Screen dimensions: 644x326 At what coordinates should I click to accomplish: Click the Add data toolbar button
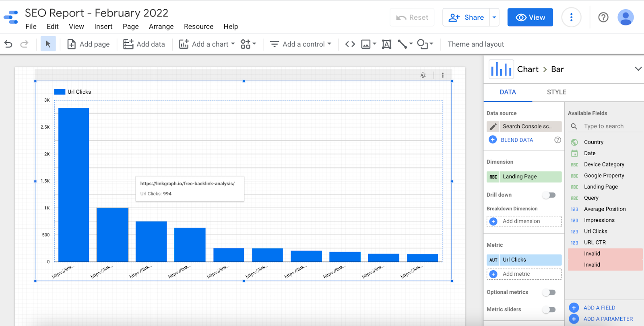144,44
